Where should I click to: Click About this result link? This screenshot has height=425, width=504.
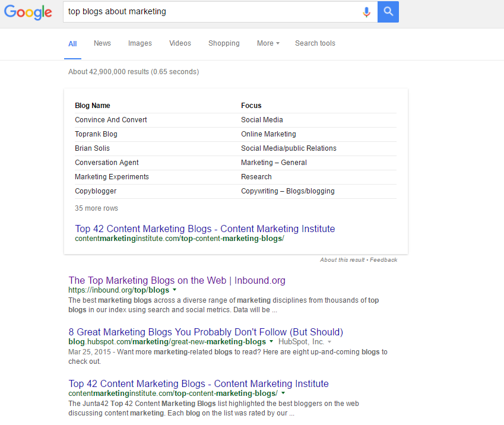[342, 260]
